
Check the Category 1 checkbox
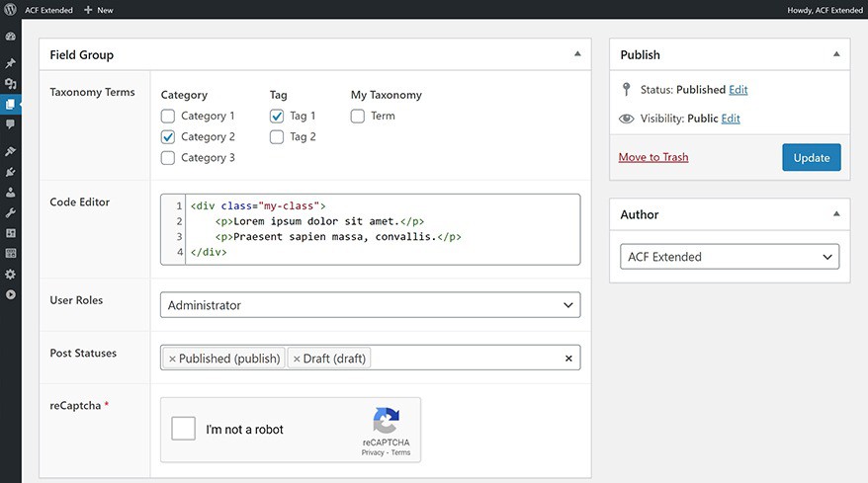168,116
